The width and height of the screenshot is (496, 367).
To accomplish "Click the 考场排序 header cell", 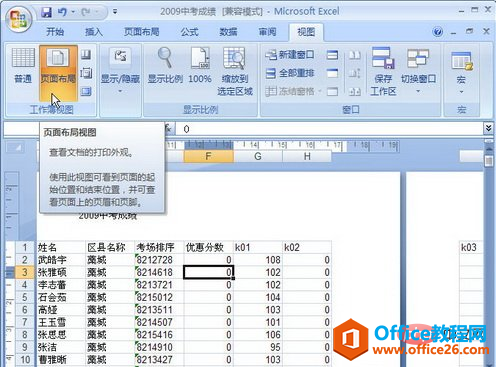I will tap(159, 247).
